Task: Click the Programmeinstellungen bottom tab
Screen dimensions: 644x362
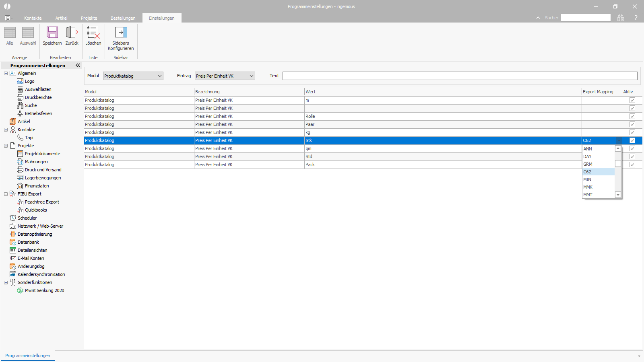Action: (x=28, y=356)
